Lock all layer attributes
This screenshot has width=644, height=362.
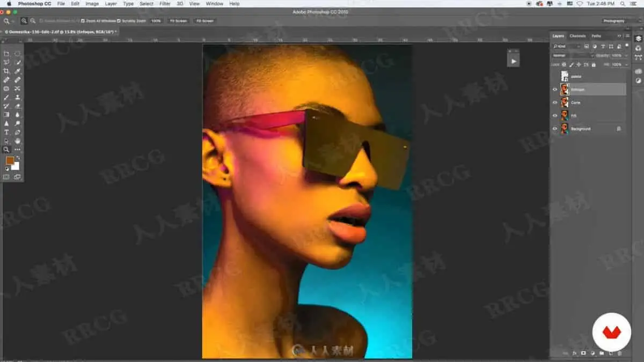(593, 65)
